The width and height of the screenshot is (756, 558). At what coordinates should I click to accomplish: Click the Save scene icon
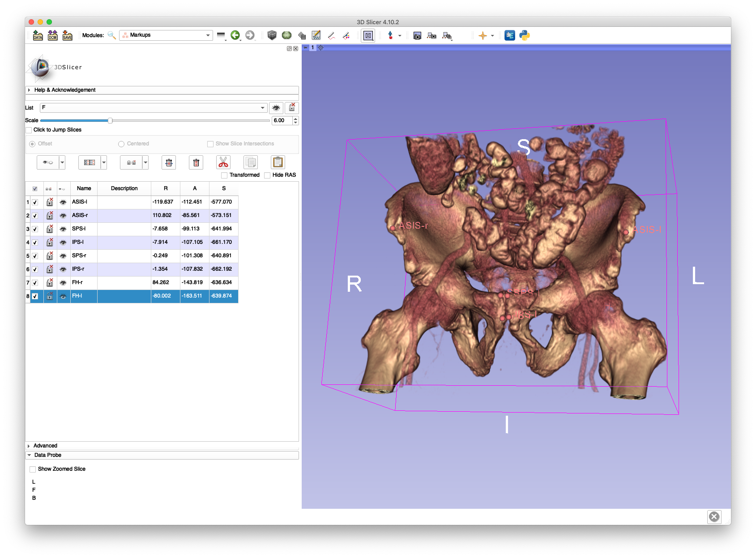point(68,35)
